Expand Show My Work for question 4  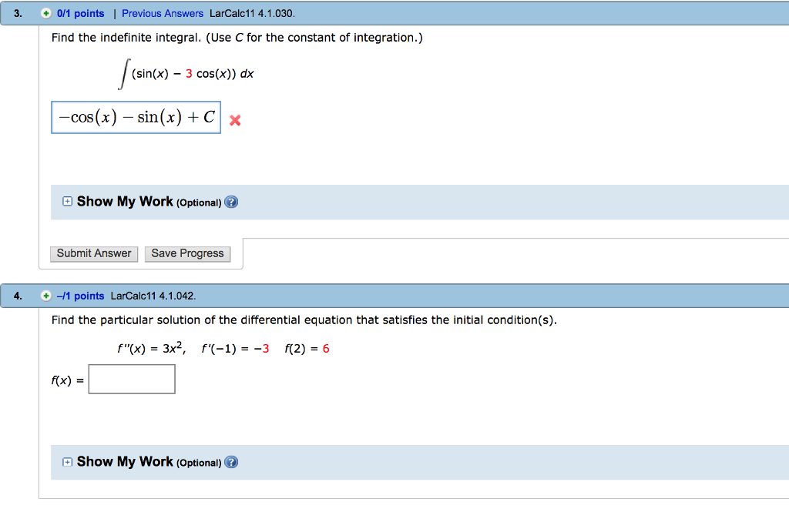(x=68, y=462)
